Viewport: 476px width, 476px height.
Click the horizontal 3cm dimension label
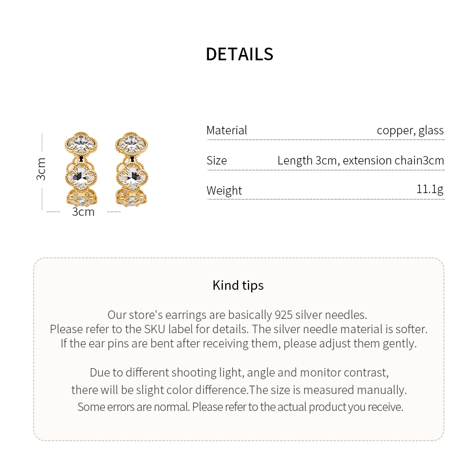[83, 212]
